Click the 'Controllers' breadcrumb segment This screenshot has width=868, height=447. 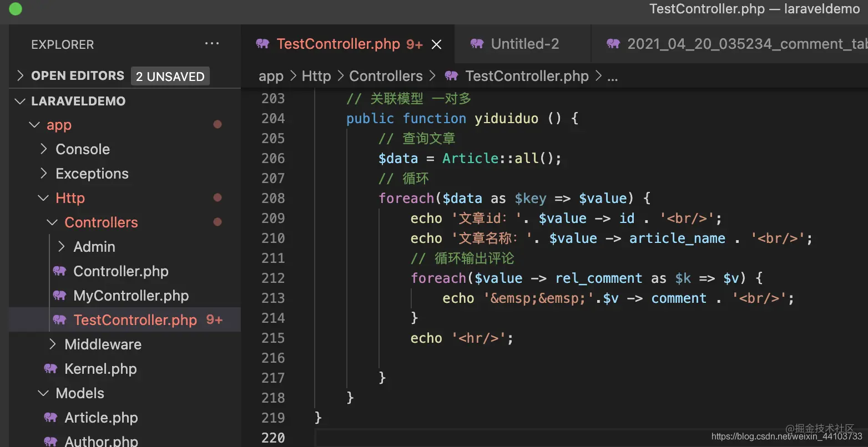[386, 76]
